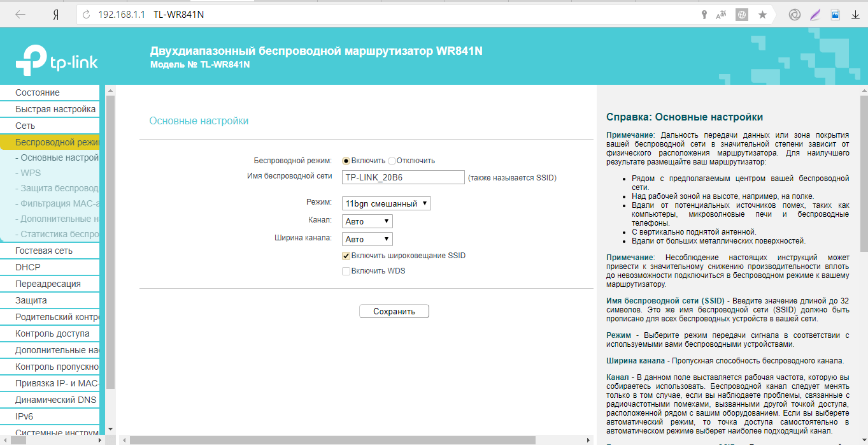Click the Справка: Основные настройки heading
868x445 pixels.
coord(685,117)
